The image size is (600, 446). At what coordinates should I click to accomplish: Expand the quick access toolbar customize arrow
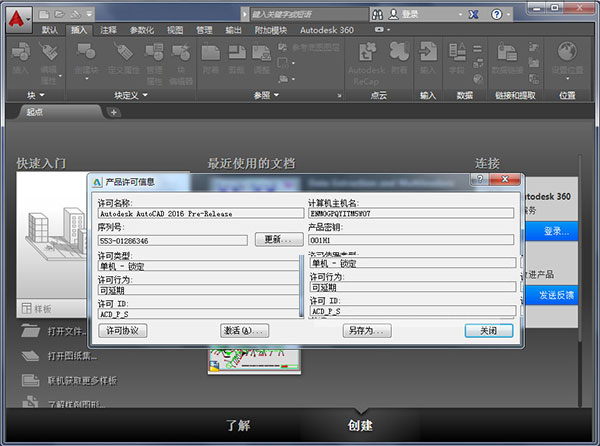[x=89, y=15]
